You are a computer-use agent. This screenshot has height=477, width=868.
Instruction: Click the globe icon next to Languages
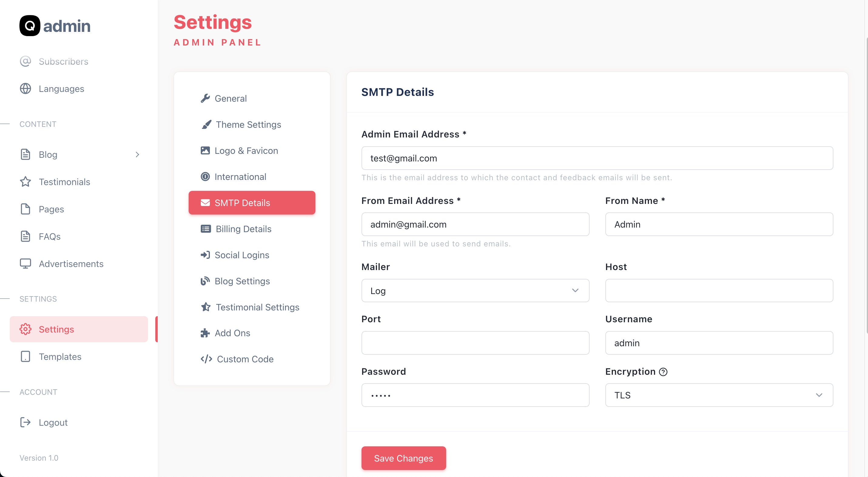[25, 89]
